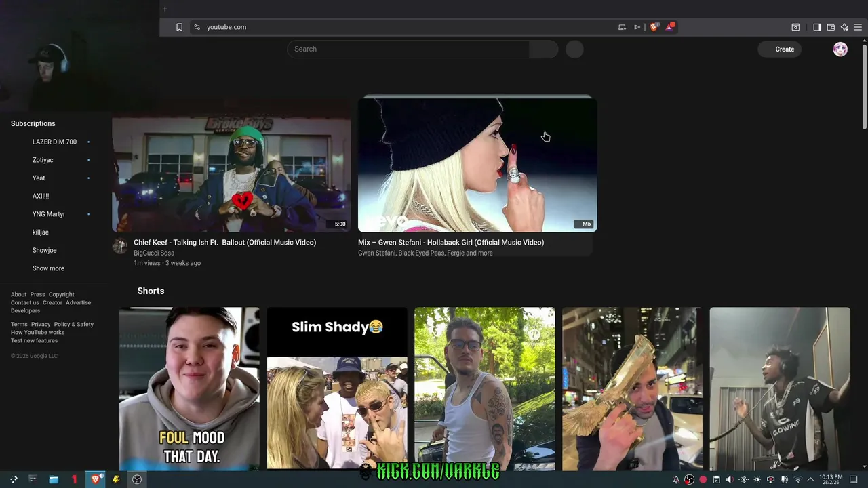868x488 pixels.
Task: Open video title Chief Keef - Talking Ish
Action: [x=224, y=242]
